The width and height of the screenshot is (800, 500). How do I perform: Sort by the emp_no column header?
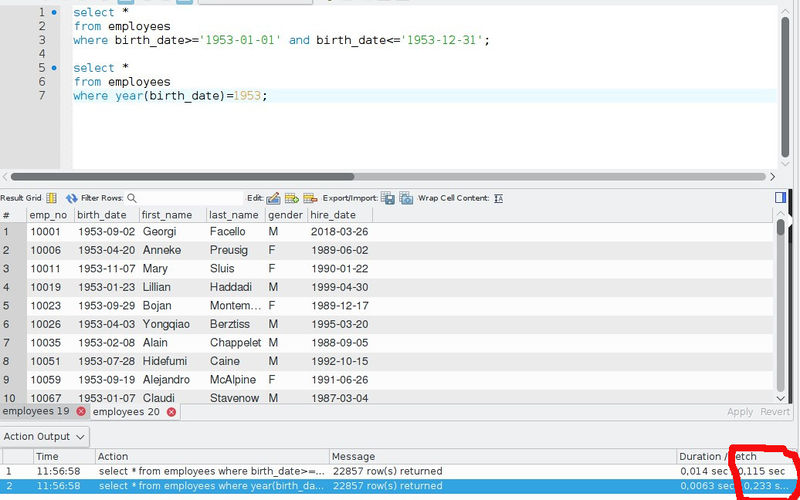[50, 215]
